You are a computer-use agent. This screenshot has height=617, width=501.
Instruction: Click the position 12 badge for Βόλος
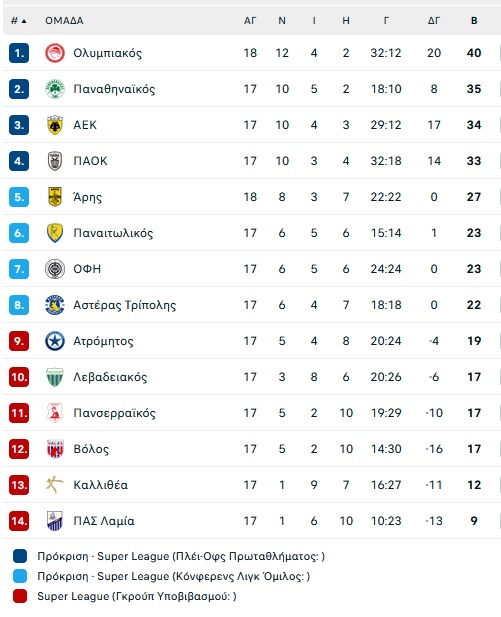pyautogui.click(x=19, y=449)
